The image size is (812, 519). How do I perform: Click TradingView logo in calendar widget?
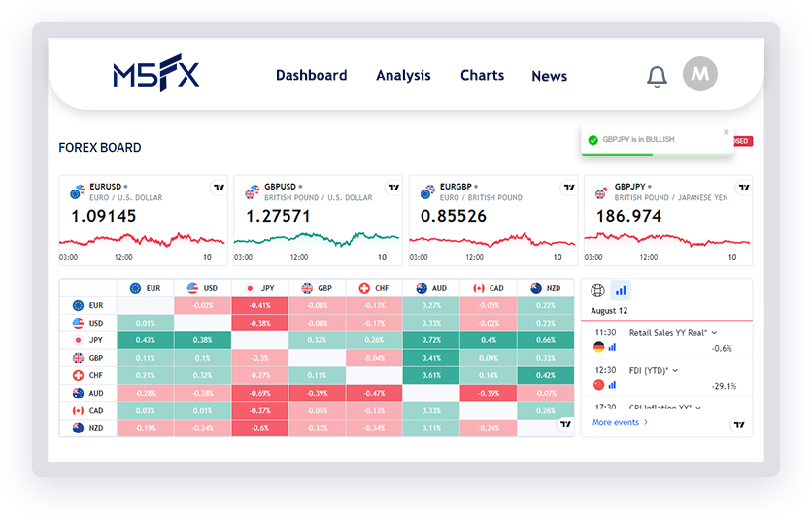click(x=739, y=424)
